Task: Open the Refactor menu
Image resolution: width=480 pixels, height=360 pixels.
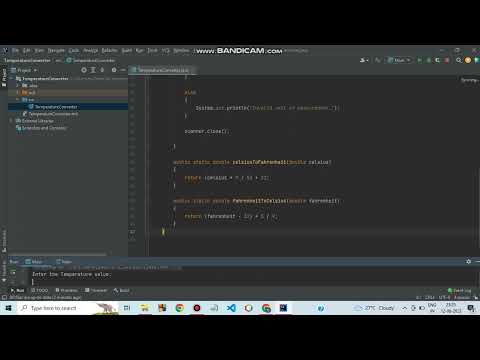Action: [x=109, y=51]
